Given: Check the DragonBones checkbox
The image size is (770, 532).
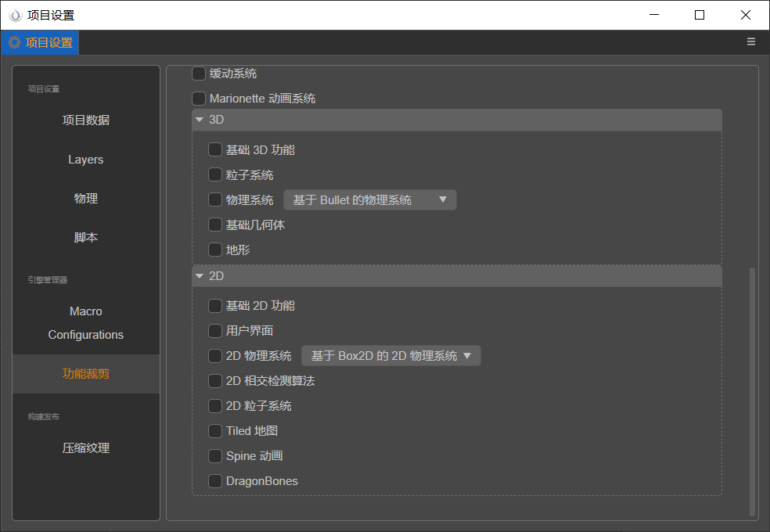Looking at the screenshot, I should [x=215, y=481].
